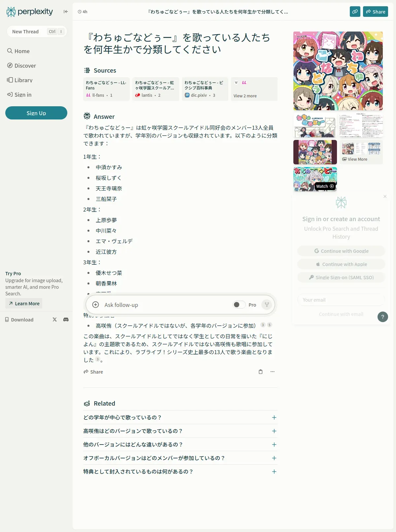
Task: Open the ll-fans source card
Action: [x=106, y=89]
